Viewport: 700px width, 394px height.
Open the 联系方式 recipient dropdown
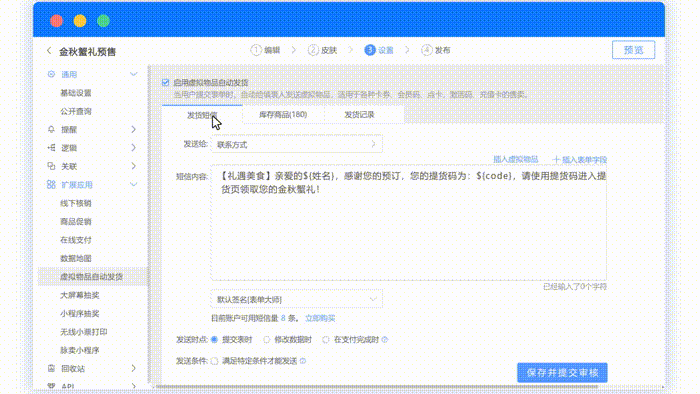tap(296, 144)
